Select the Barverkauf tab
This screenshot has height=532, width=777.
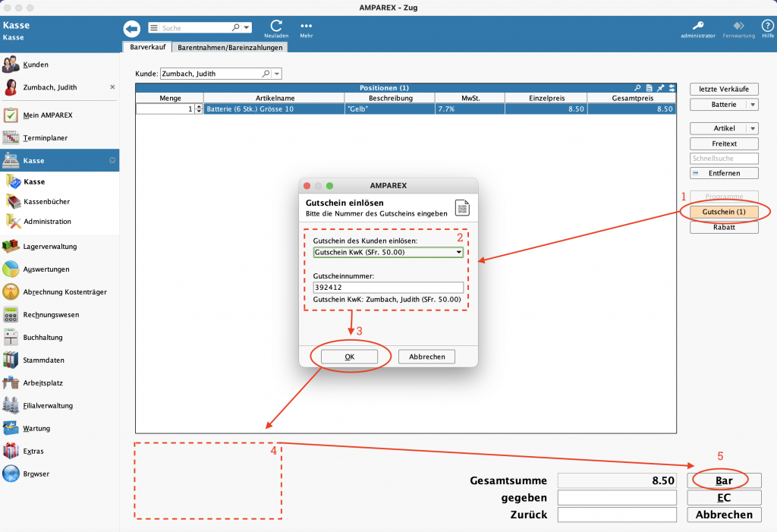[147, 47]
